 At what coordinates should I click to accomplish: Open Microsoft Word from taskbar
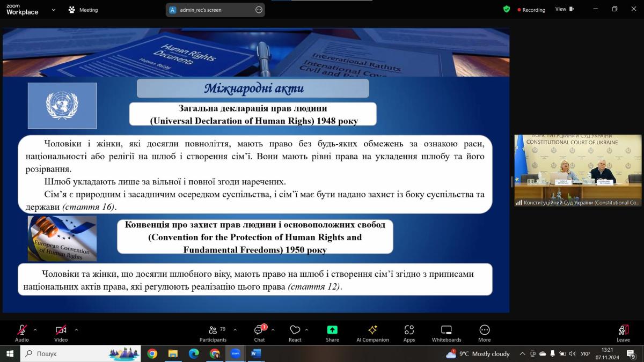(255, 353)
